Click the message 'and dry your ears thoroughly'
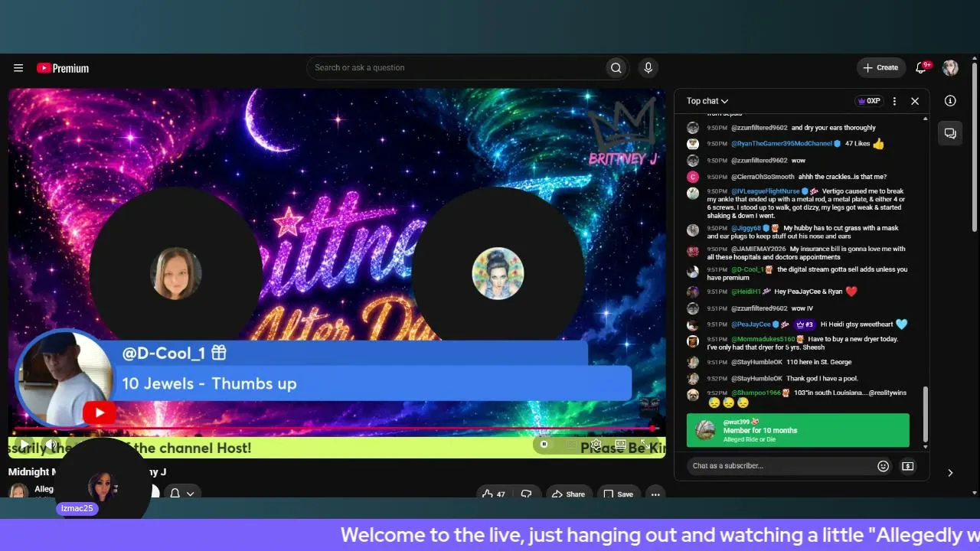This screenshot has width=980, height=551. 834,128
